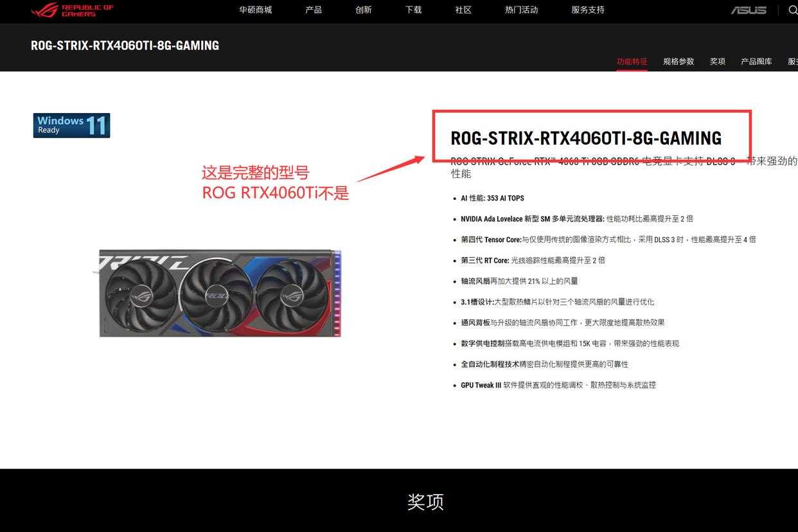Click the 通风背板 feature line
Viewport: 798px width, 532px height.
(x=563, y=323)
